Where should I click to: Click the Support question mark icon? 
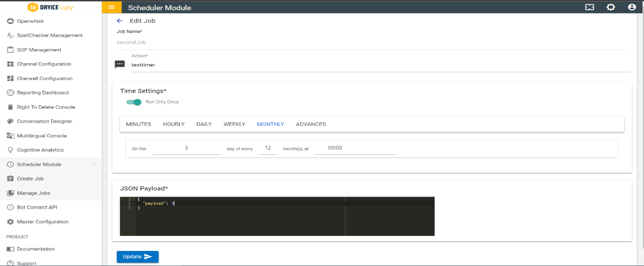pos(10,263)
